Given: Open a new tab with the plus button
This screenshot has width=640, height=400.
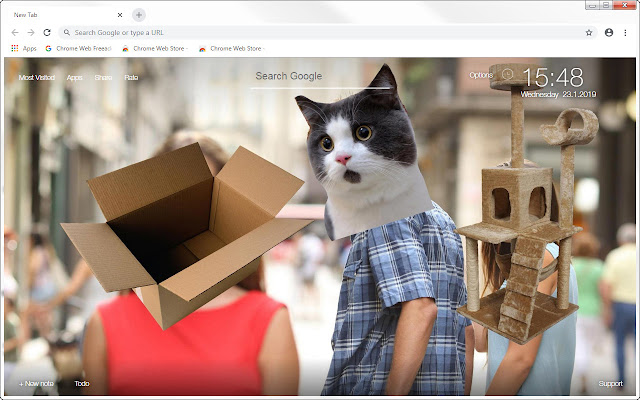Looking at the screenshot, I should 139,15.
